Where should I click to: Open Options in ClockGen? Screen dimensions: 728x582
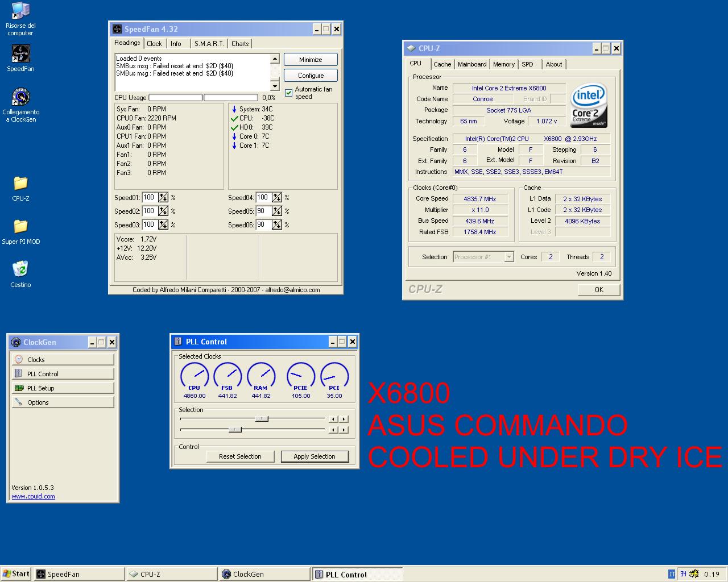coord(63,402)
